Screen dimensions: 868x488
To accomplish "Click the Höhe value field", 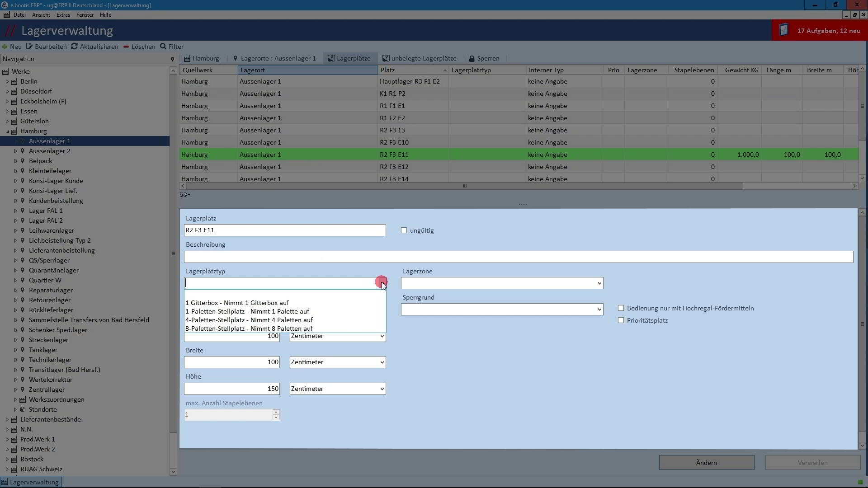I will click(232, 389).
